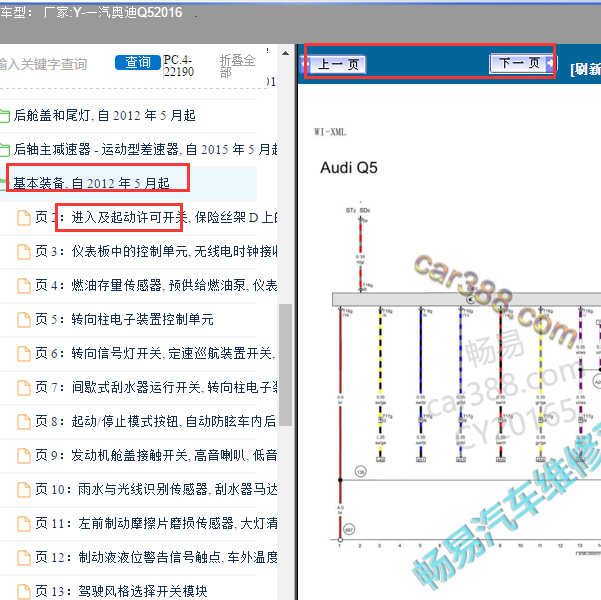Click document icon of 页 5
601x600 pixels.
(24, 320)
